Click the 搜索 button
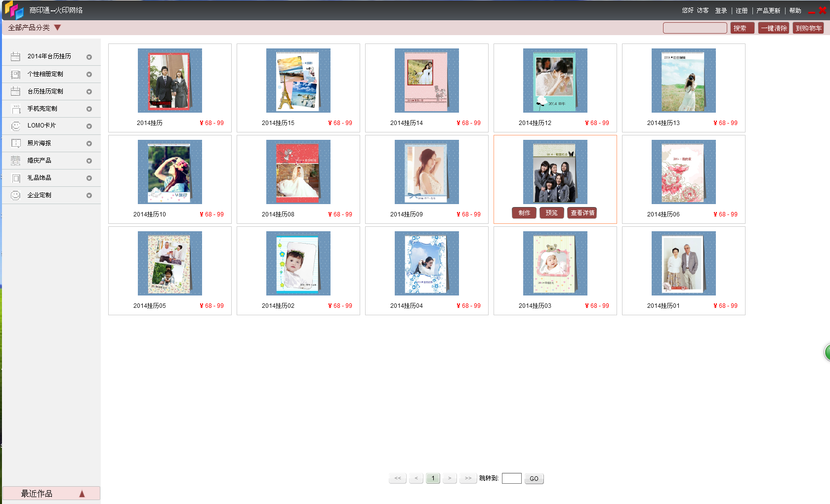830x504 pixels. 742,28
